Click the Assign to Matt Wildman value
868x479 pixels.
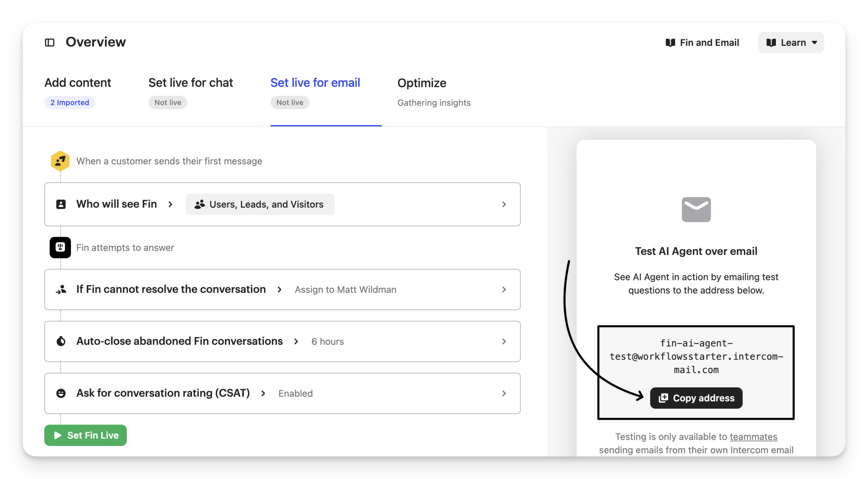345,290
